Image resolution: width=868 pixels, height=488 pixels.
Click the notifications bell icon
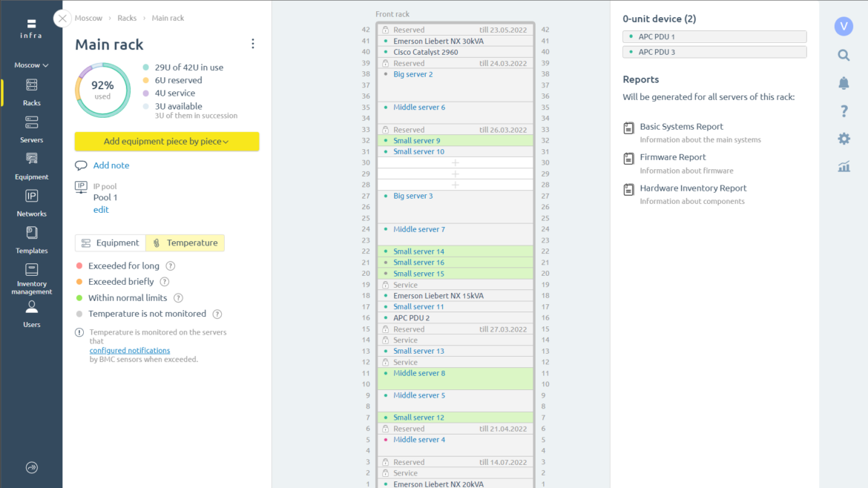tap(844, 82)
